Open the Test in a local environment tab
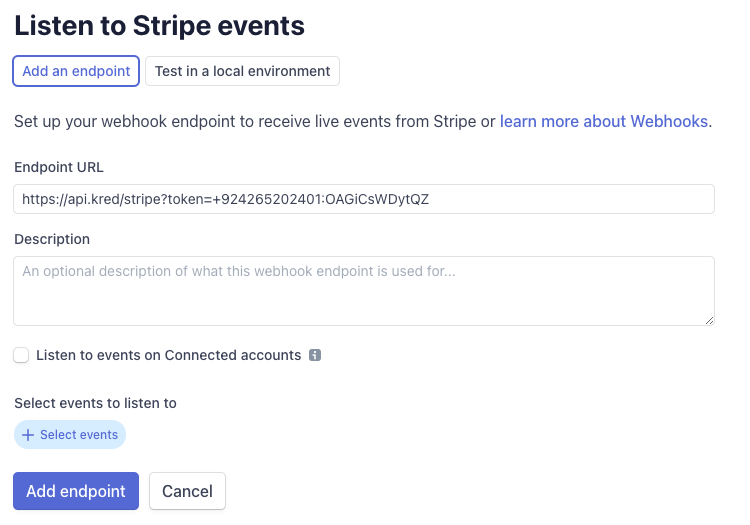Image resolution: width=750 pixels, height=525 pixels. pyautogui.click(x=243, y=71)
